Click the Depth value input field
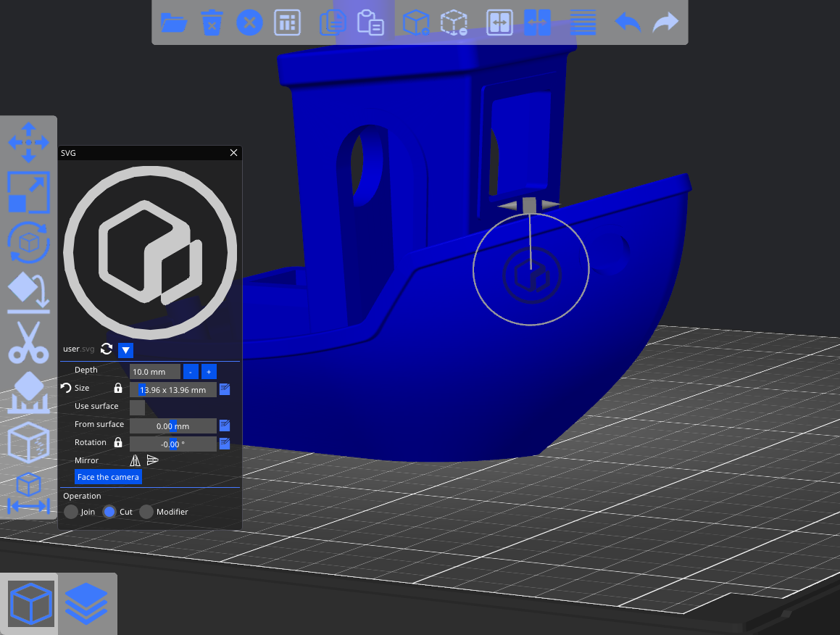The image size is (840, 635). 154,371
